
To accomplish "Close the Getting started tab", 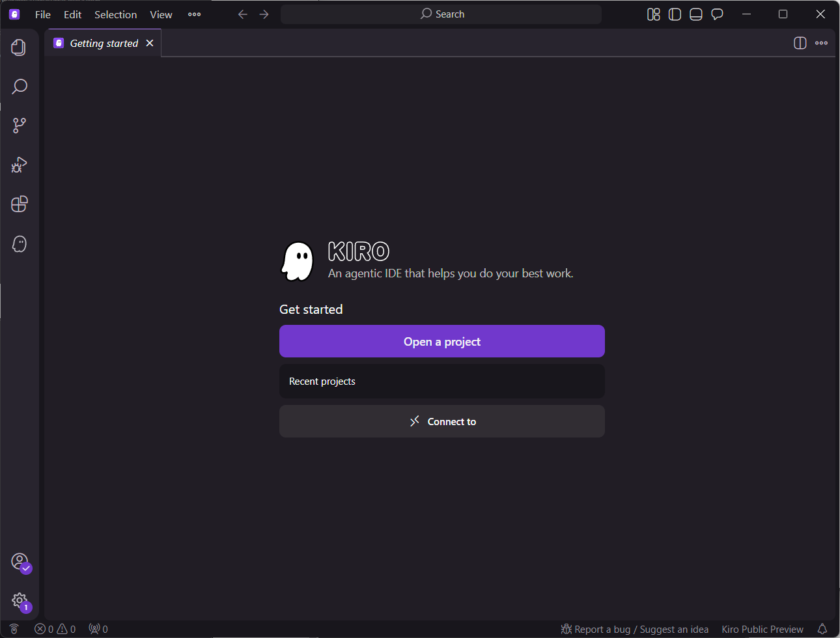I will pos(150,43).
